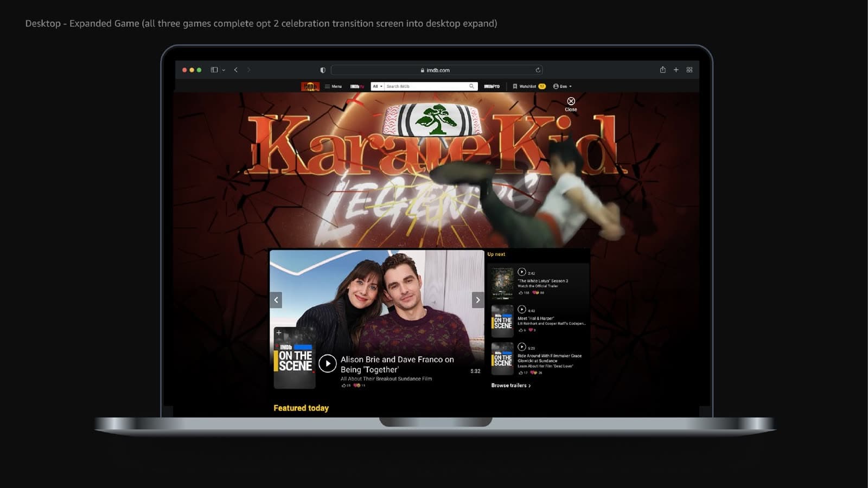Click into the Search IMDb field
868x488 pixels.
pos(426,86)
